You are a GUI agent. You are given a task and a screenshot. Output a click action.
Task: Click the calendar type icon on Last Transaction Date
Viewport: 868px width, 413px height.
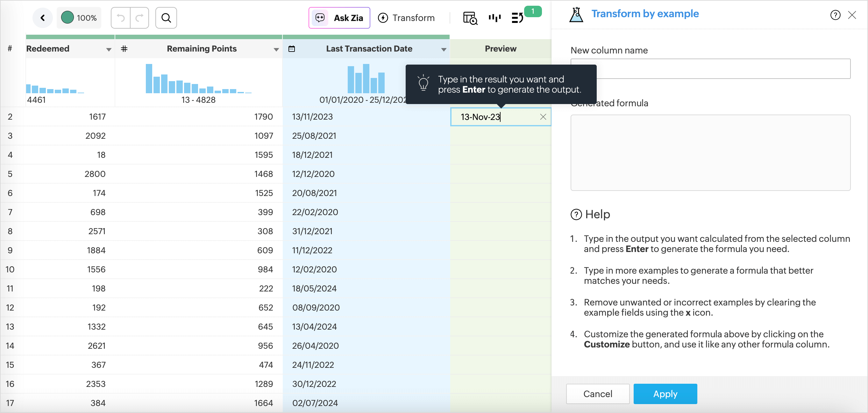pos(291,49)
